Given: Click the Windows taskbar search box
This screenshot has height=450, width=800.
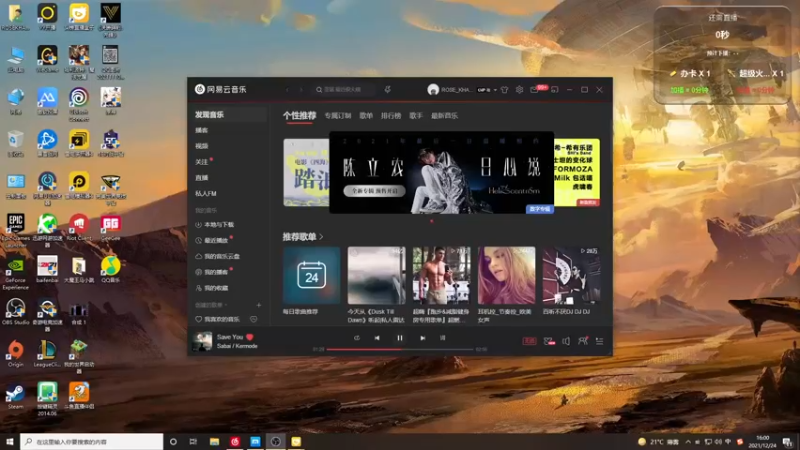Looking at the screenshot, I should pos(92,441).
